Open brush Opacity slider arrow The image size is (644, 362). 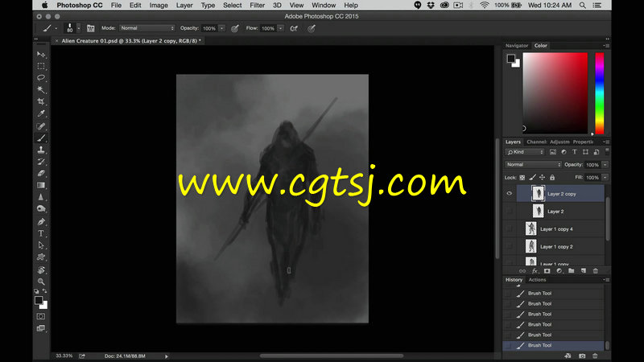point(222,28)
